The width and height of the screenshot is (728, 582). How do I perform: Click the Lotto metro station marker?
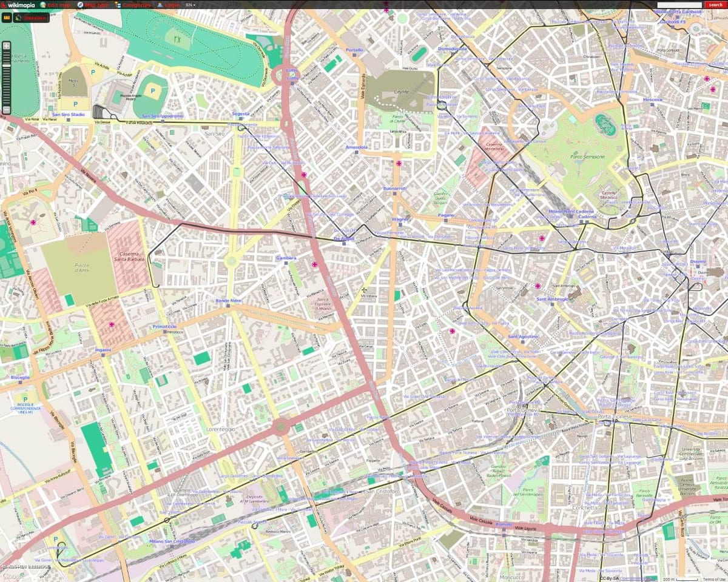292,83
